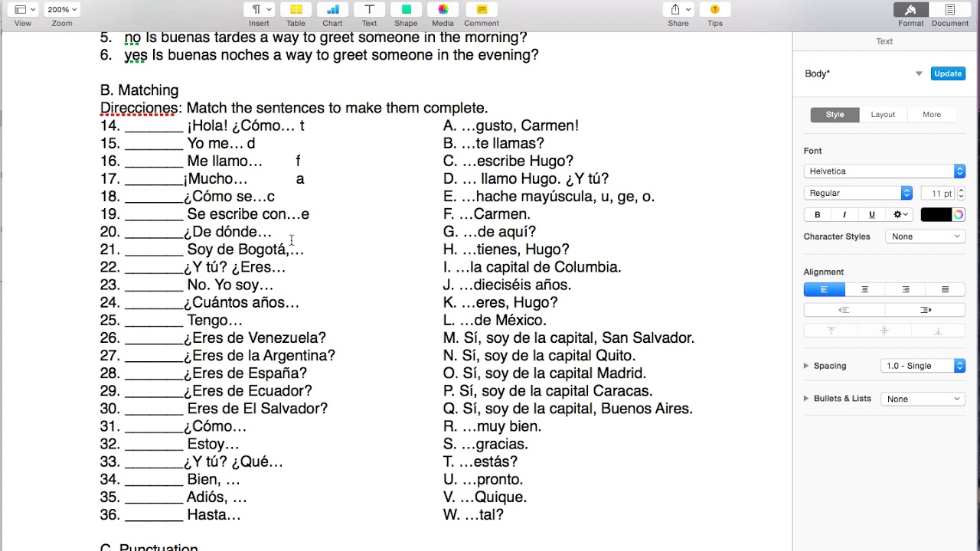The width and height of the screenshot is (980, 551).
Task: Click answer 'J. …dieciséis años.'
Action: [x=507, y=285]
